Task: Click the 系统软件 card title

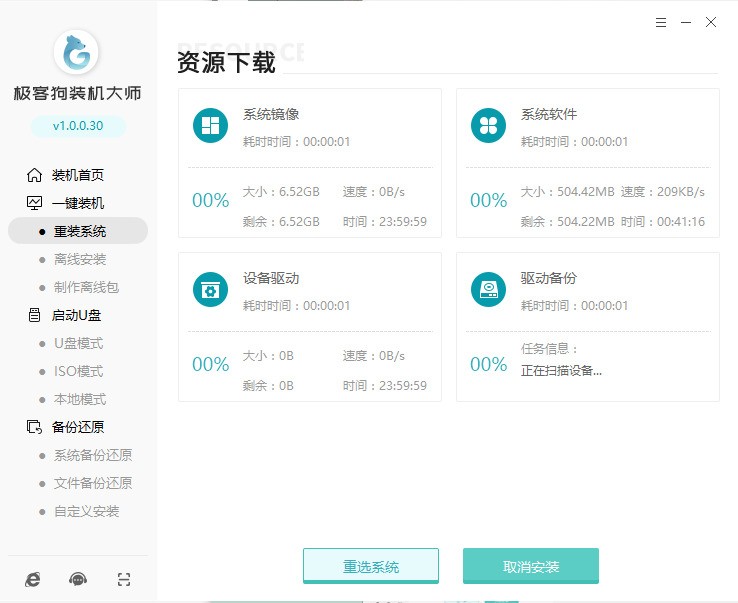Action: click(x=549, y=114)
